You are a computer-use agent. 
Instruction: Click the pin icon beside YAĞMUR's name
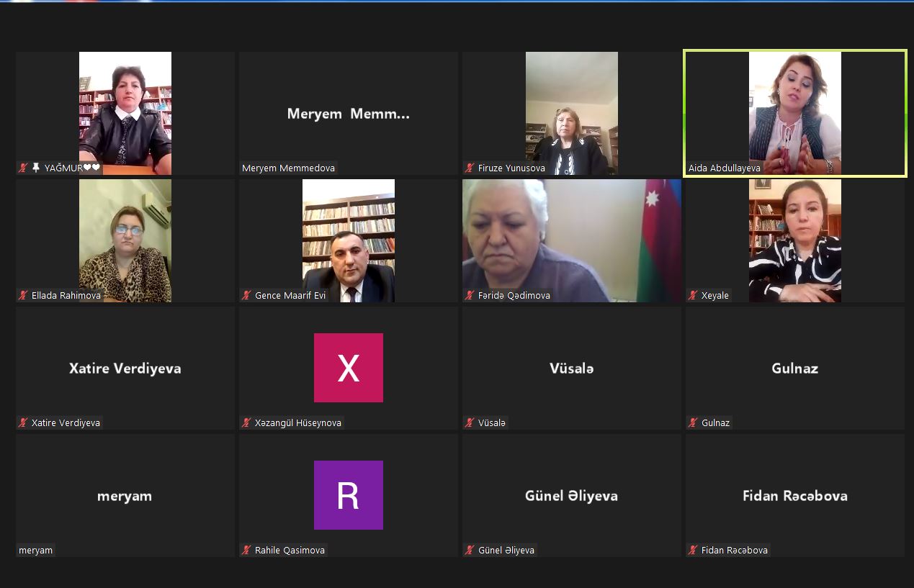pyautogui.click(x=36, y=168)
